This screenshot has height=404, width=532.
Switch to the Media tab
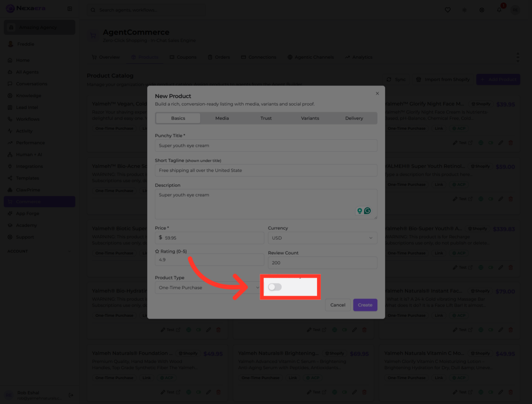pos(222,118)
